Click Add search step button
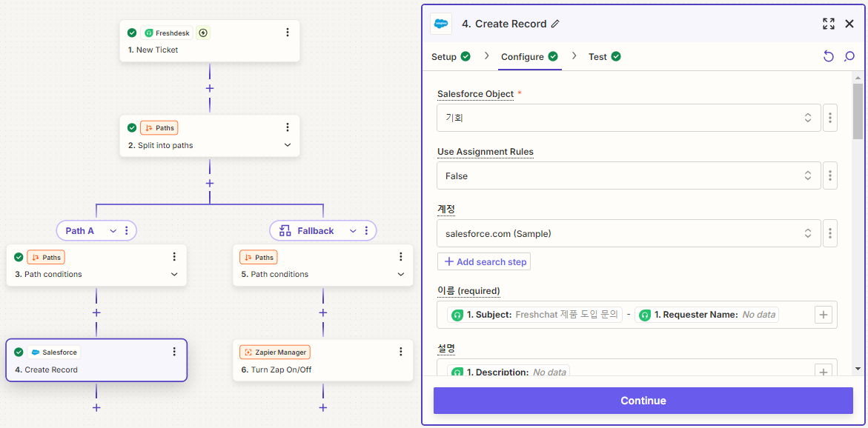 pyautogui.click(x=484, y=261)
